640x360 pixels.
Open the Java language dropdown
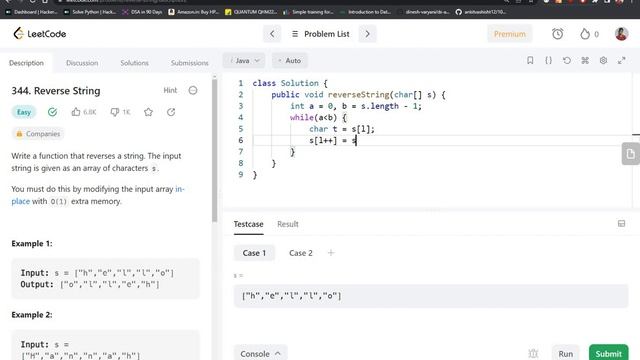244,60
